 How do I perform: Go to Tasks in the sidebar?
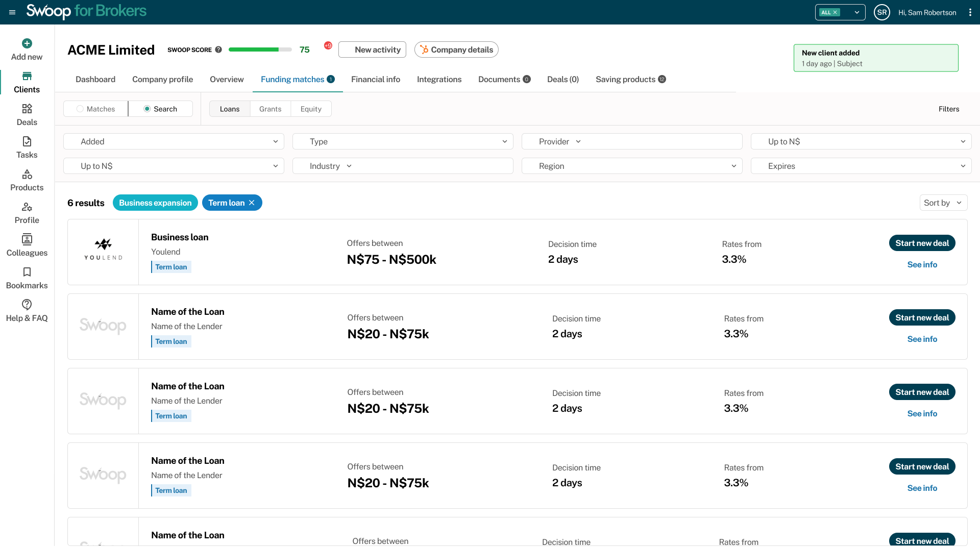[x=27, y=147]
